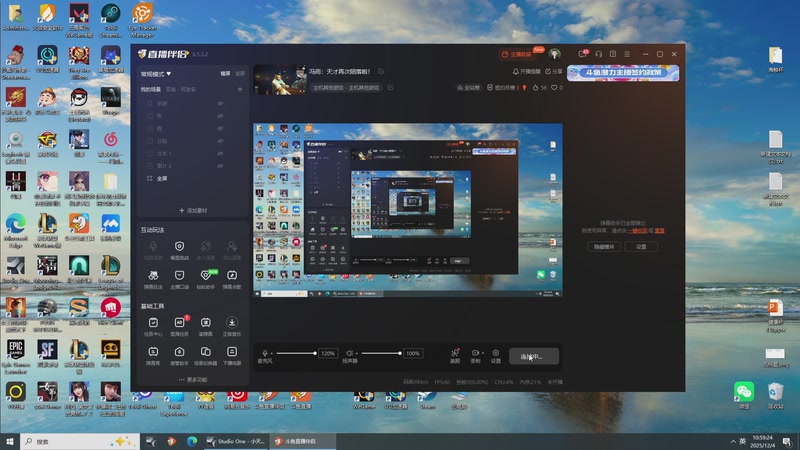The height and width of the screenshot is (450, 800).
Task: Select the 全屏 source row
Action: 193,178
